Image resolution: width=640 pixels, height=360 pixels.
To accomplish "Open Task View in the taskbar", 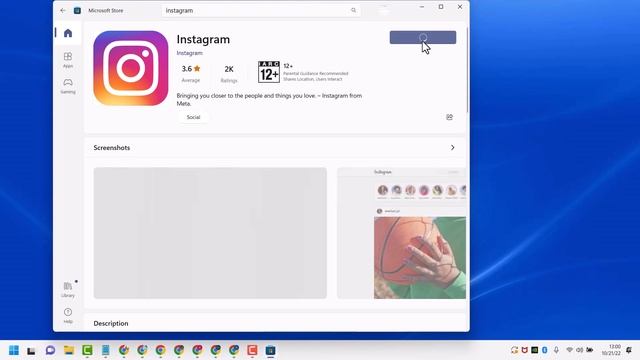I will click(31, 351).
